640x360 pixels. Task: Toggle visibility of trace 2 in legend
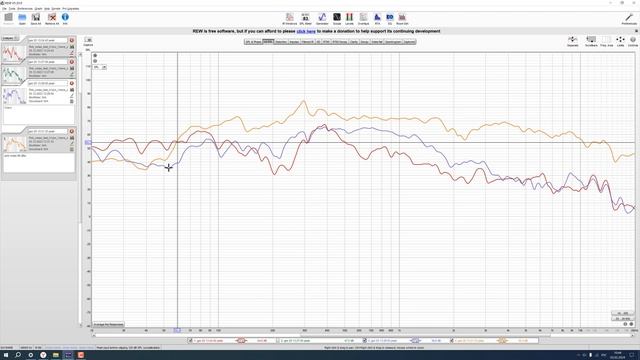278,340
